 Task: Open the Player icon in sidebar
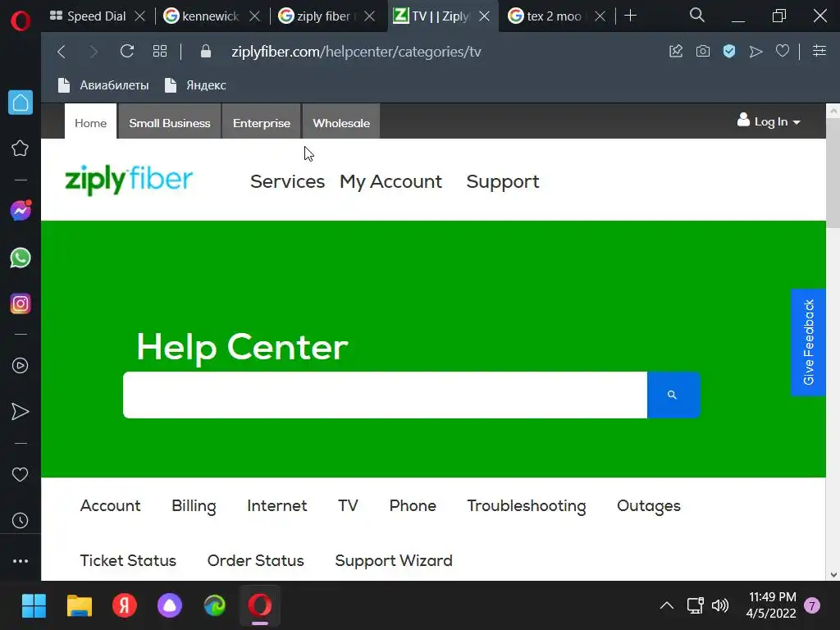(21, 365)
